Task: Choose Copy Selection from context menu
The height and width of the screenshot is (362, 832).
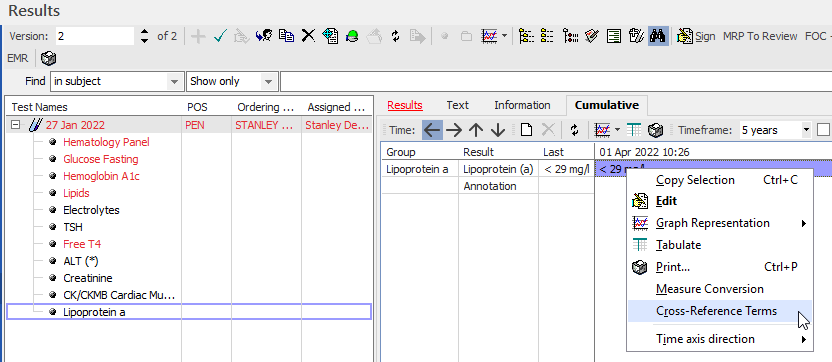Action: [x=720, y=180]
